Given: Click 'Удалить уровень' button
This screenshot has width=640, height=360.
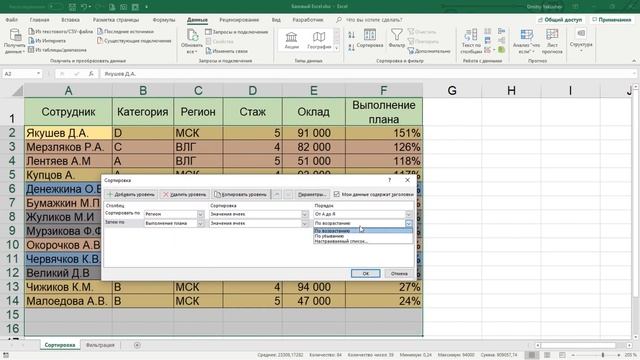Looking at the screenshot, I should [x=184, y=194].
